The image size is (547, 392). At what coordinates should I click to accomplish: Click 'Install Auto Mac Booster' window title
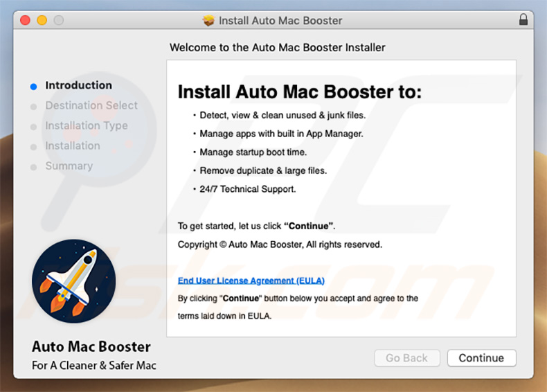[x=280, y=21]
